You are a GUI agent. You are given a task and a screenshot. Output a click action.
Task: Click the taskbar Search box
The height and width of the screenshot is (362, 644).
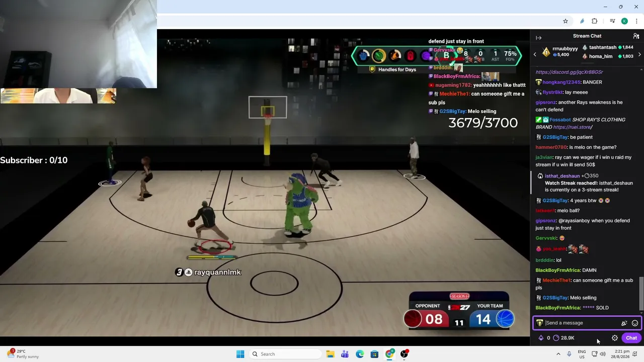point(285,354)
